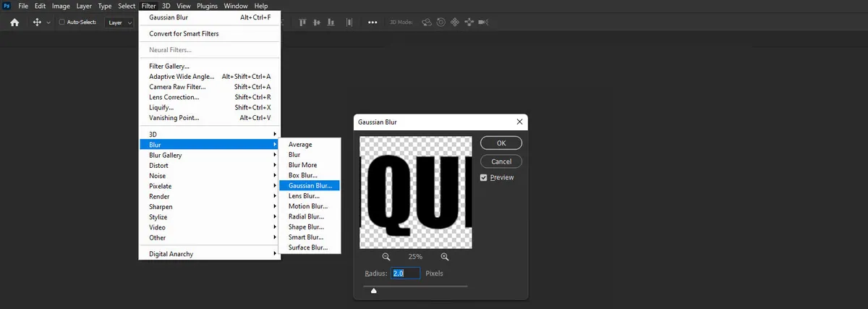Screen dimensions: 868x309
Task: Open the Select menu
Action: [127, 6]
